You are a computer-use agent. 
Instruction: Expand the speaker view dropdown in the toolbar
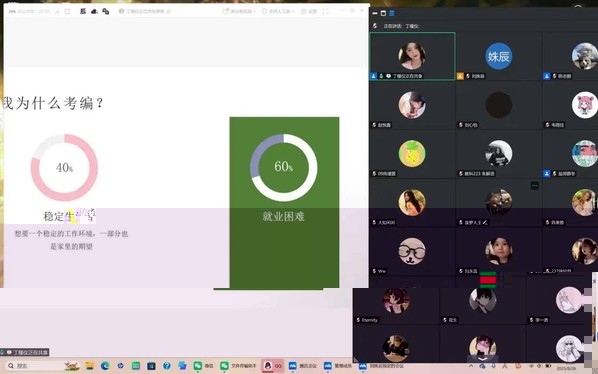pos(239,11)
